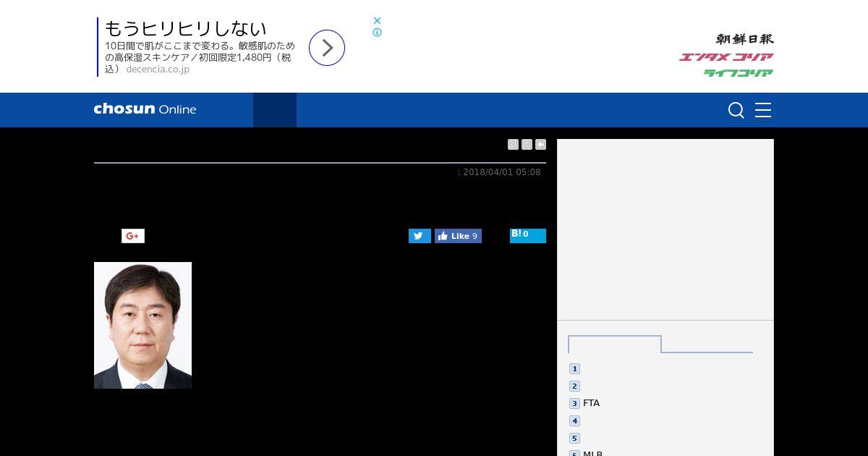
Task: Close the ad with X icon
Action: 377,21
